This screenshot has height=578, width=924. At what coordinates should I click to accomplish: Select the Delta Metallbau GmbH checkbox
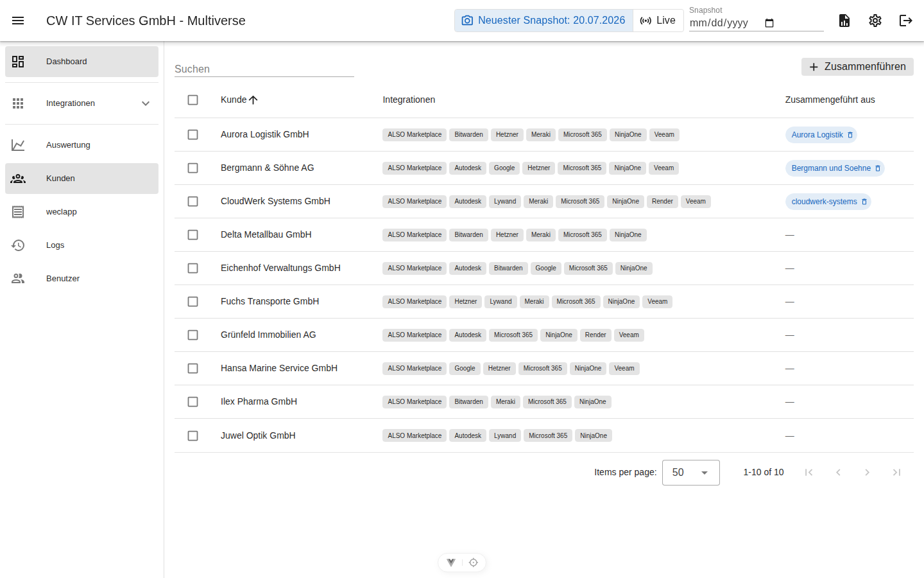[193, 235]
